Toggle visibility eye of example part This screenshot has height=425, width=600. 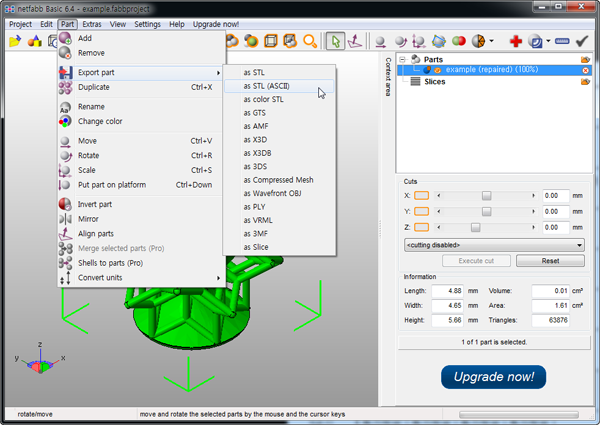(x=437, y=70)
